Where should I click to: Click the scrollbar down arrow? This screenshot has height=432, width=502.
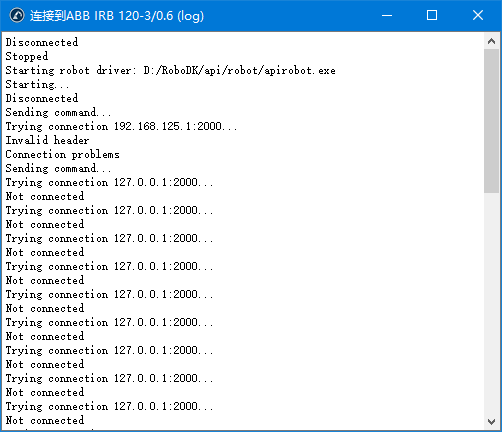pos(491,422)
